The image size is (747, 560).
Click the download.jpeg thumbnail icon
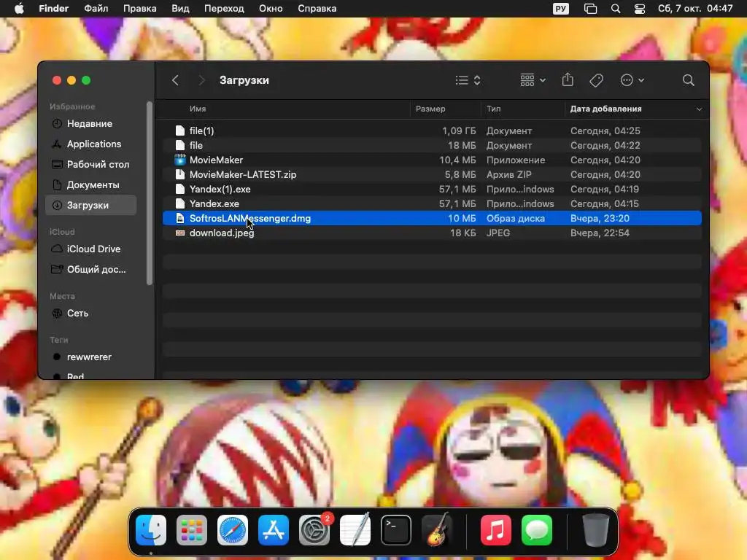coord(179,233)
